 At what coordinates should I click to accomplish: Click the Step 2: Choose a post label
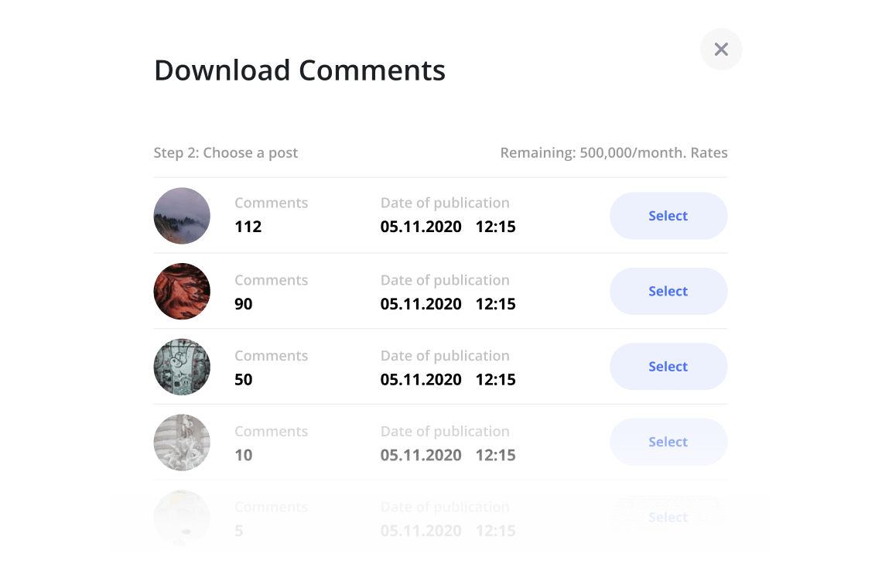point(225,152)
